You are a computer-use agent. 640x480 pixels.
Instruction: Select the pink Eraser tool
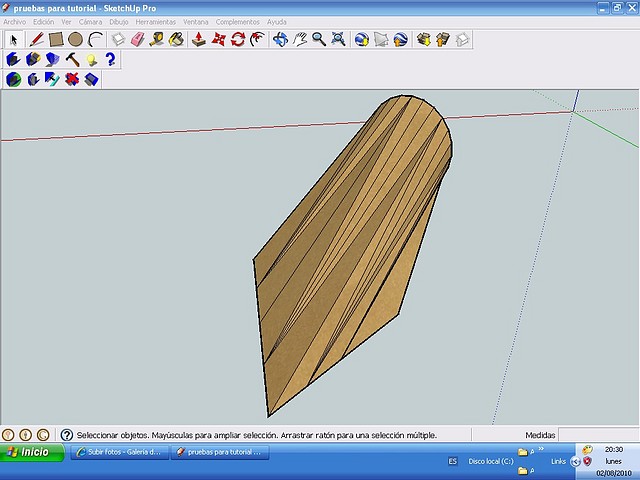point(138,40)
